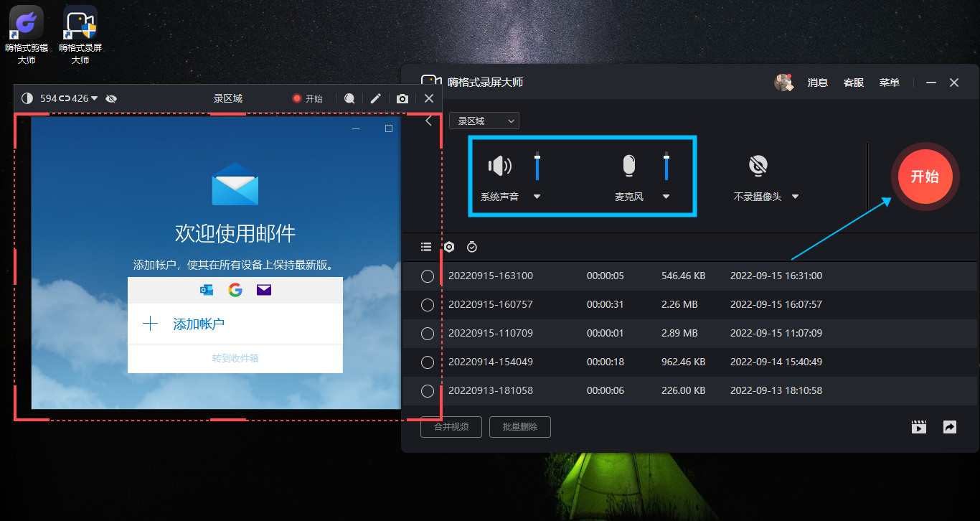Open the 录区域 recording mode dropdown
980x521 pixels.
click(484, 121)
